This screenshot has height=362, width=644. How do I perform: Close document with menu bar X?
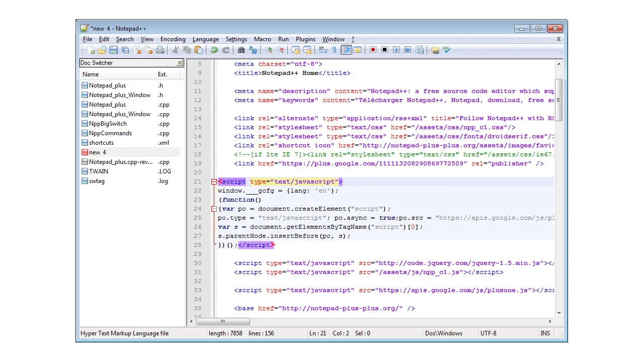(x=558, y=39)
